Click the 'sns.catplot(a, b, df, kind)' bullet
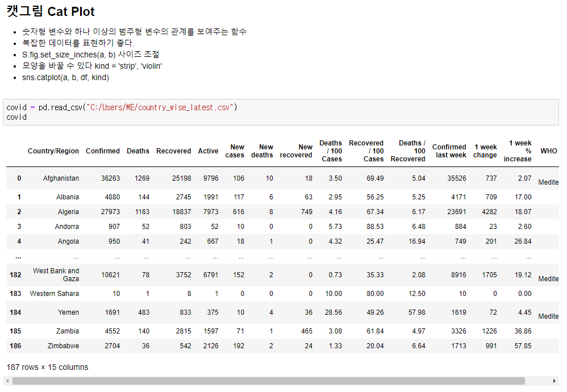This screenshot has height=392, width=567. coord(65,78)
